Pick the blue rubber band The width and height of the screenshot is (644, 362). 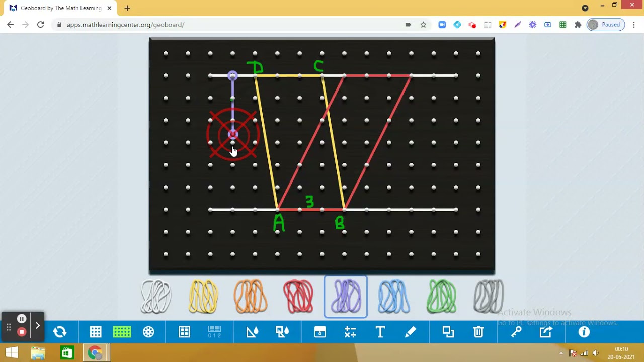(x=393, y=297)
